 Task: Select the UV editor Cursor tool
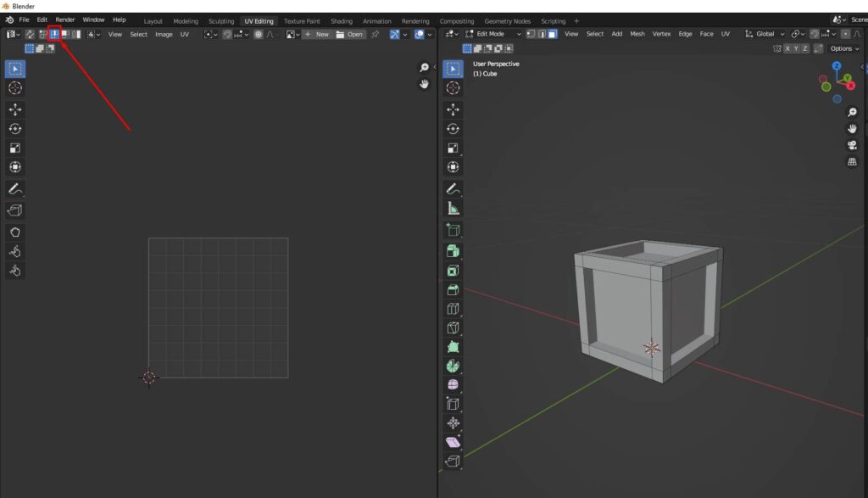[15, 87]
